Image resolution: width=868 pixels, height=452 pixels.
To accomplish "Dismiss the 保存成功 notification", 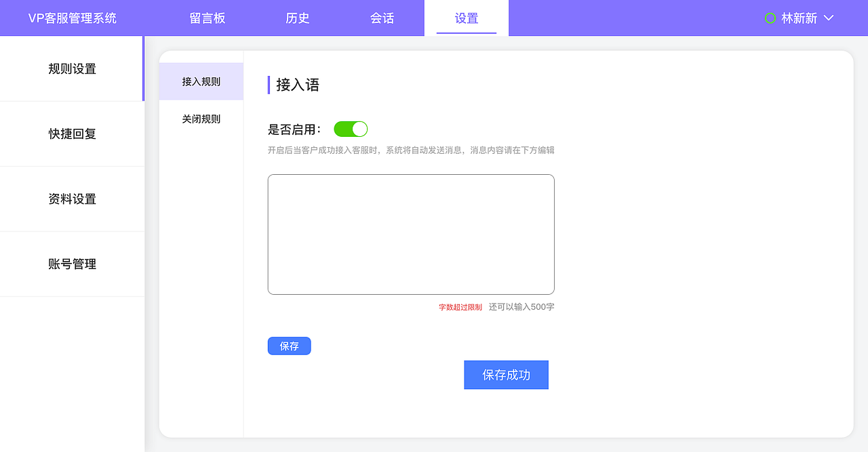I will point(506,374).
